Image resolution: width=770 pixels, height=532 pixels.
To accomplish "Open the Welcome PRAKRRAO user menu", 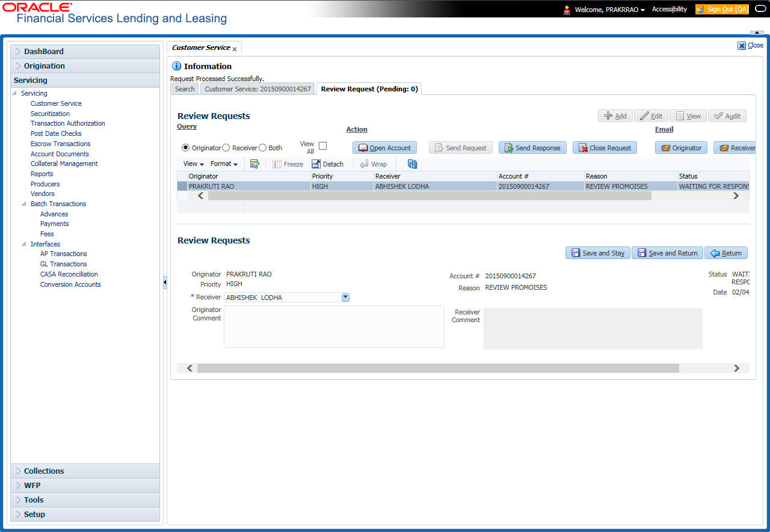I will tap(610, 10).
